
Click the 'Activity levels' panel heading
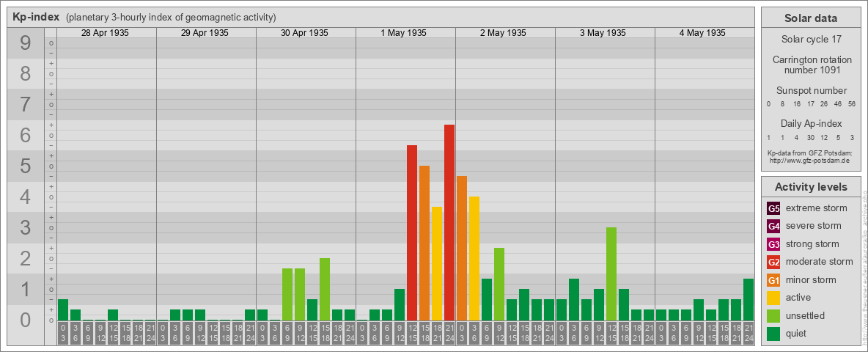[811, 187]
